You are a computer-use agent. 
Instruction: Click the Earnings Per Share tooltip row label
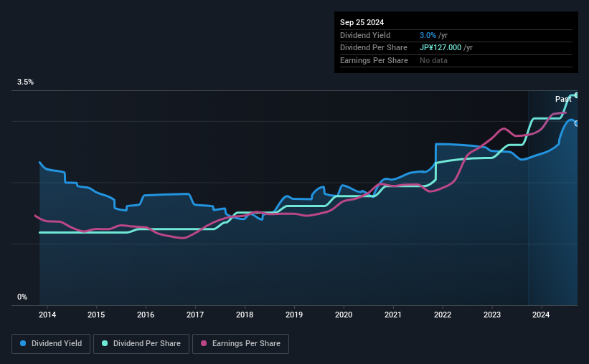[x=374, y=60]
